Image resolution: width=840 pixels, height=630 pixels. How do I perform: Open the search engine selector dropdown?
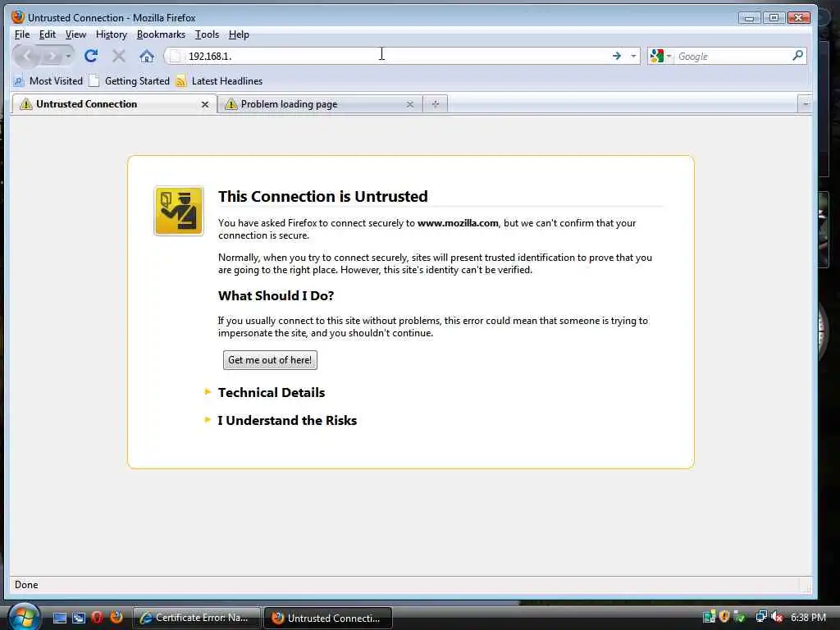coord(660,56)
